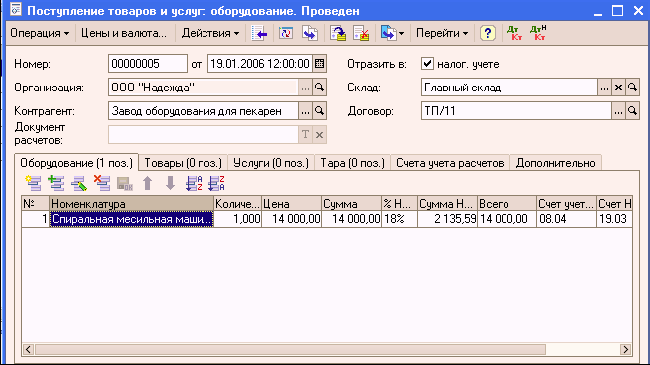Click the Дт/Кт postings result icon
The image size is (650, 365).
point(514,33)
